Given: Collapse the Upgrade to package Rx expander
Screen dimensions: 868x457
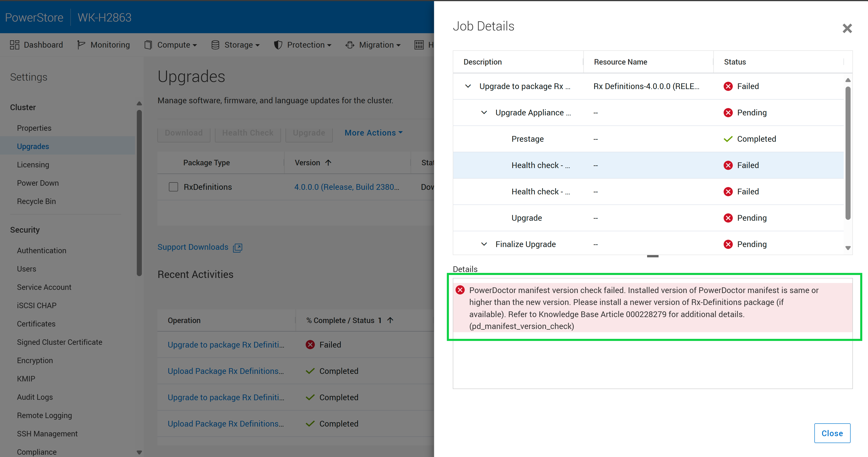Looking at the screenshot, I should (468, 86).
